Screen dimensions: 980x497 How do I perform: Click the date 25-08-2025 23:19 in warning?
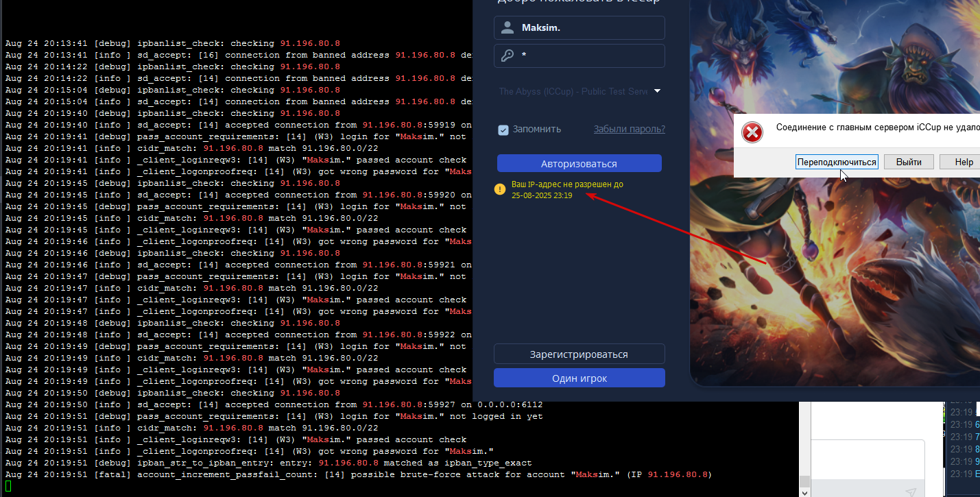[x=542, y=195]
